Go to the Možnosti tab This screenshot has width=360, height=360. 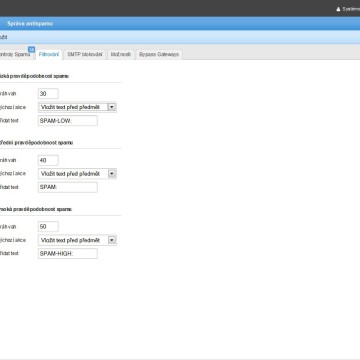[x=121, y=54]
